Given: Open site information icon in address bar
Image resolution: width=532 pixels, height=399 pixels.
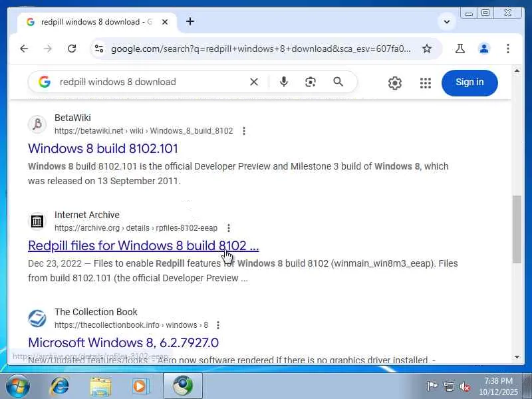Looking at the screenshot, I should [x=99, y=49].
